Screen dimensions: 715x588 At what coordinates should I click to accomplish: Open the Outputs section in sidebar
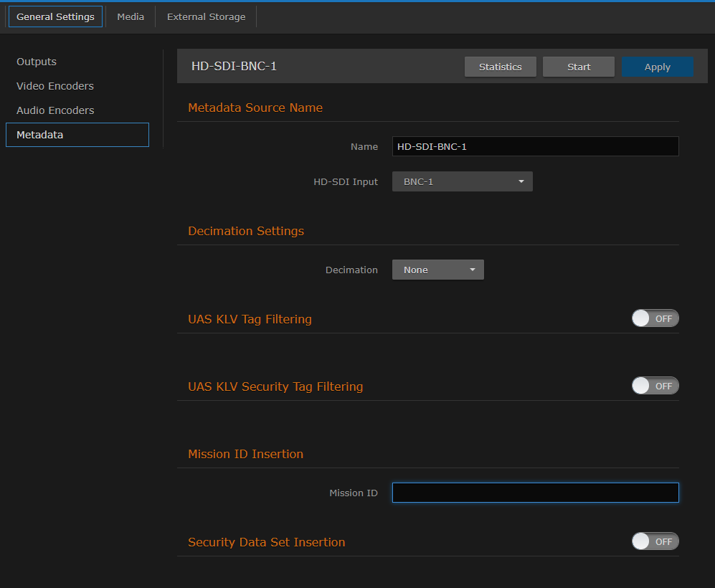[x=36, y=62]
